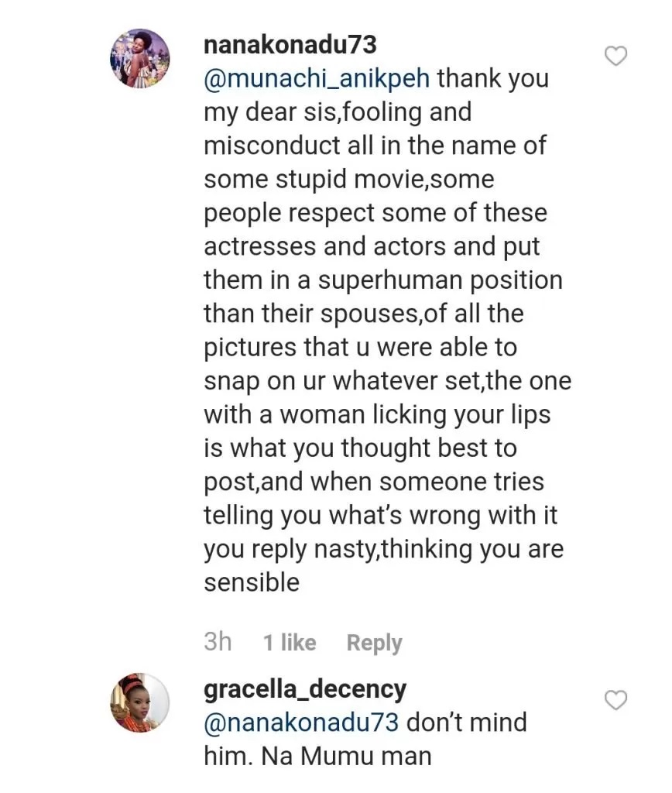This screenshot has width=672, height=793.
Task: Click the phrase "don't mind" in the reply
Action: pyautogui.click(x=467, y=723)
